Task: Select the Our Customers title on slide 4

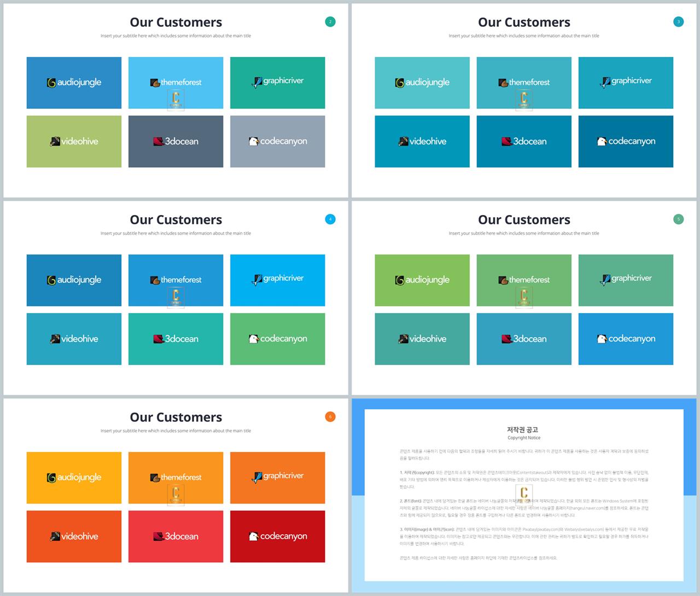Action: (176, 220)
